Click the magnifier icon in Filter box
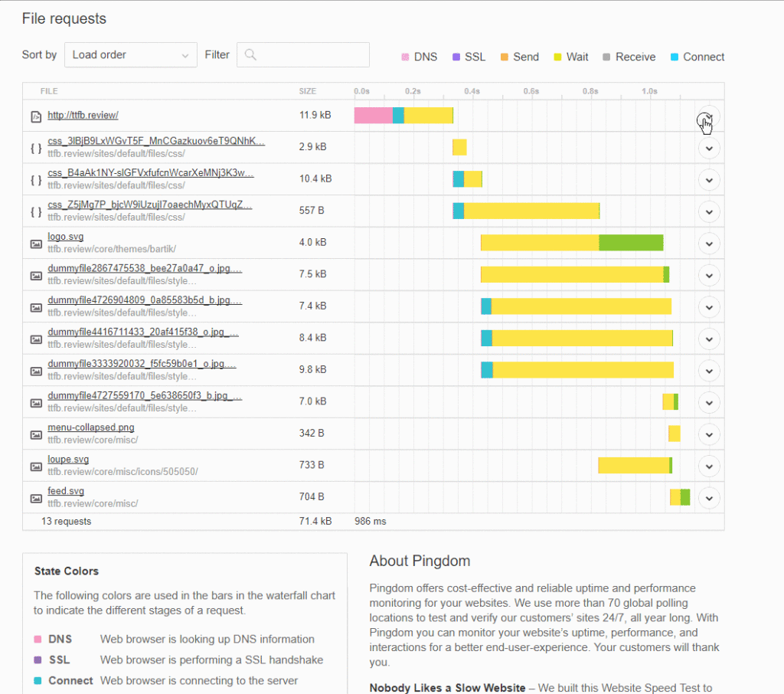Image resolution: width=784 pixels, height=694 pixels. tap(250, 55)
